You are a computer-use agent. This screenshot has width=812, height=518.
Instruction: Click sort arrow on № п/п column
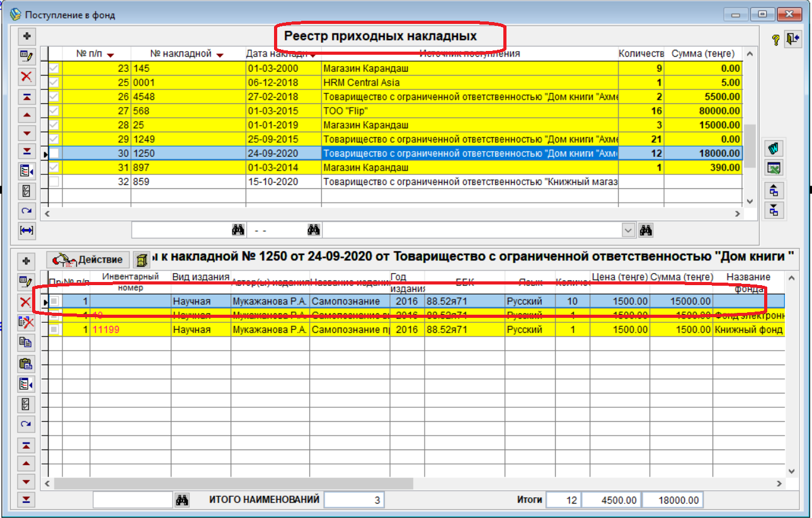[111, 55]
